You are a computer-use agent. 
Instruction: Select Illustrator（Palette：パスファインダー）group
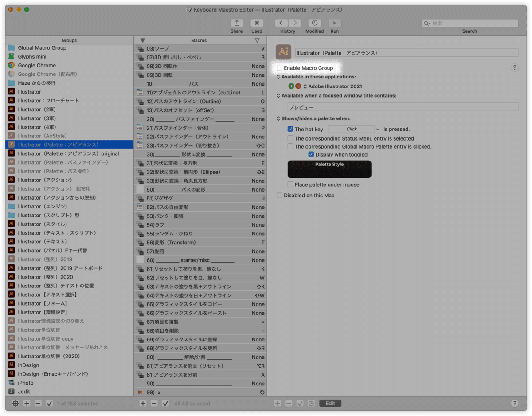click(x=69, y=162)
